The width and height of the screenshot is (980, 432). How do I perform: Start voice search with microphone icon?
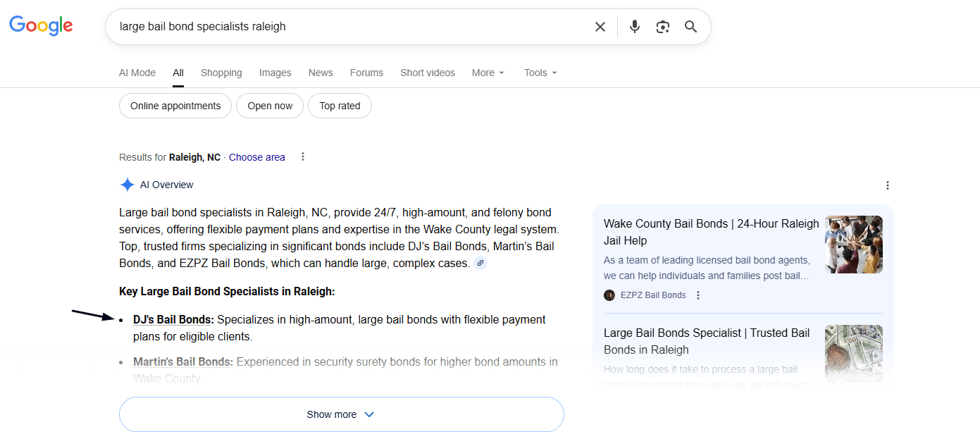click(x=635, y=27)
